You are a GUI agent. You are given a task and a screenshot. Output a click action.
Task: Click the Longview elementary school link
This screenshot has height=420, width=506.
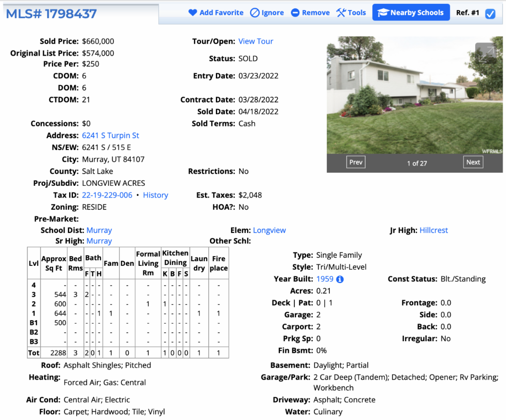[269, 230]
